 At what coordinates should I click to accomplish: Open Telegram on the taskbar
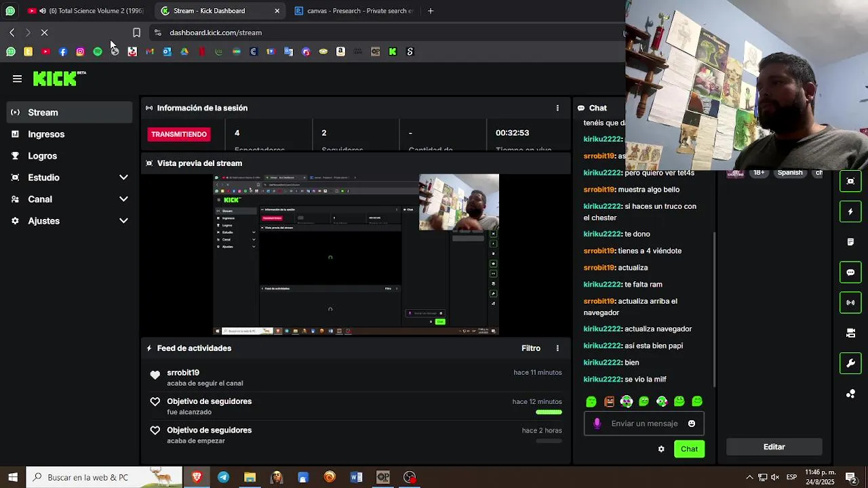(x=223, y=477)
